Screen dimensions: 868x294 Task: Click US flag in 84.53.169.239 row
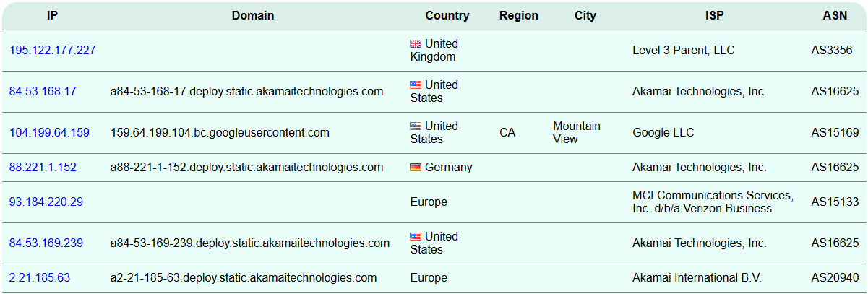tap(416, 237)
